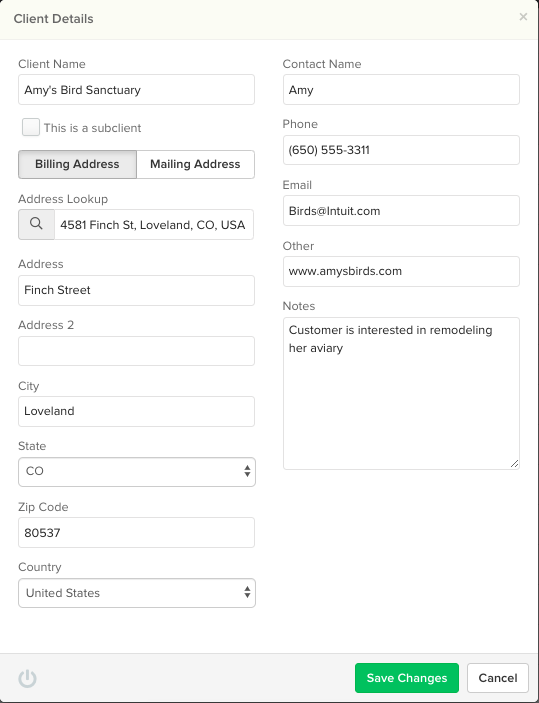539x703 pixels.
Task: Click the Notes textarea resize handle
Action: (x=514, y=464)
